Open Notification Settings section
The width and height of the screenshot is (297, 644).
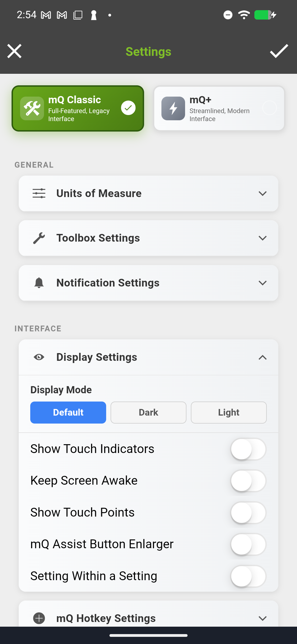click(x=148, y=283)
